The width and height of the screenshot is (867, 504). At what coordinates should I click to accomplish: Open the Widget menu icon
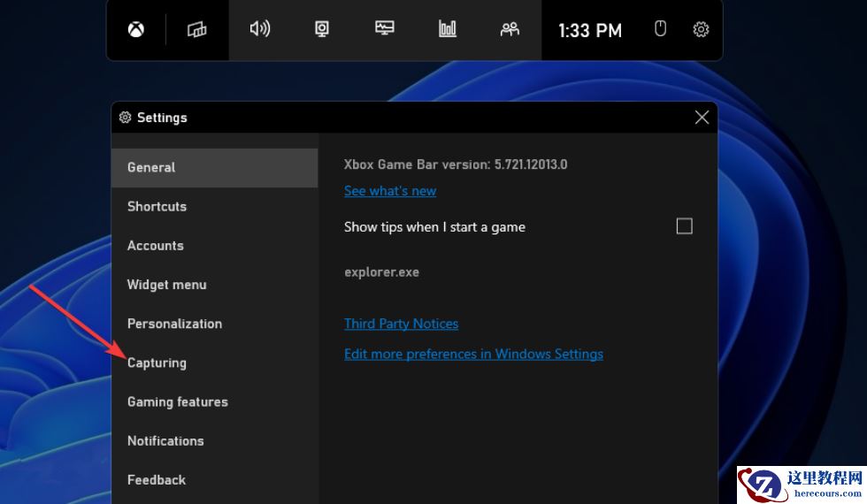196,29
